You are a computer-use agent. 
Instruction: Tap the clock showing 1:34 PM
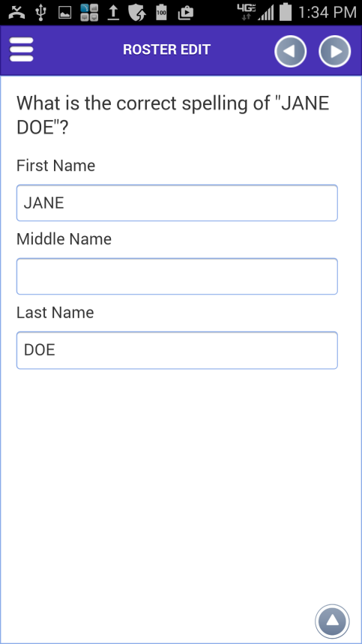point(327,12)
